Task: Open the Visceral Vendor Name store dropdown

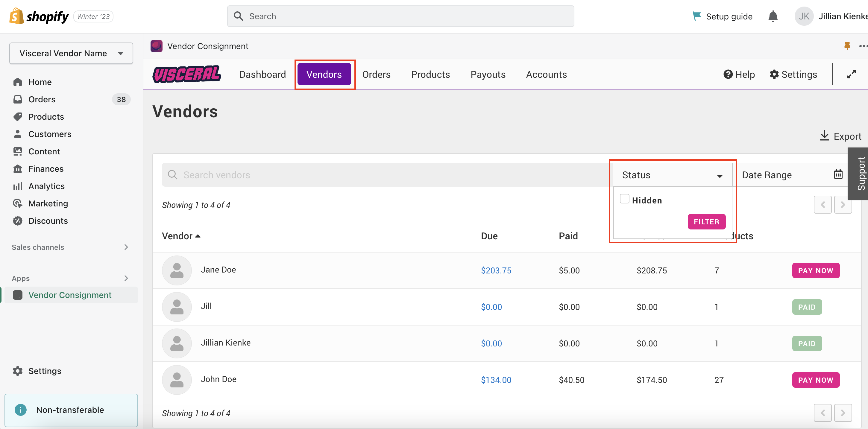Action: click(71, 53)
